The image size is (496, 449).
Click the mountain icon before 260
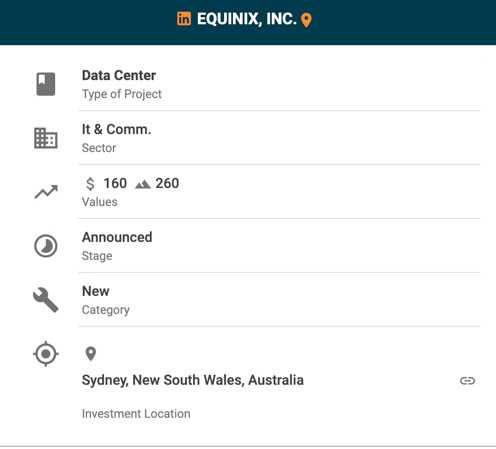143,184
